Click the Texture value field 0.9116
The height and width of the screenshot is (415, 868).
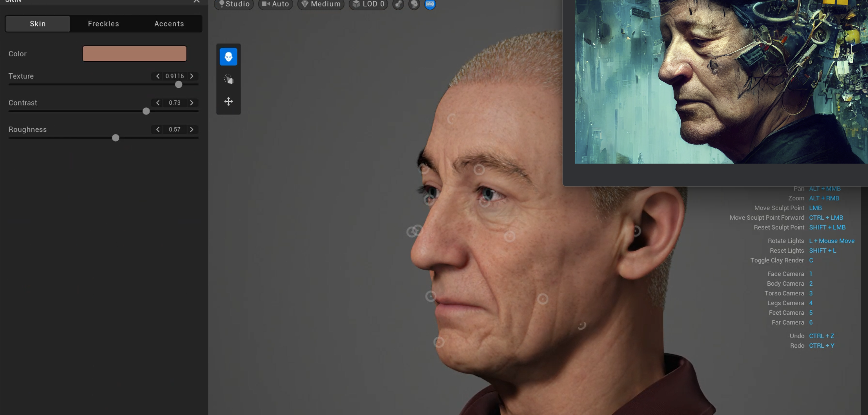pos(175,76)
